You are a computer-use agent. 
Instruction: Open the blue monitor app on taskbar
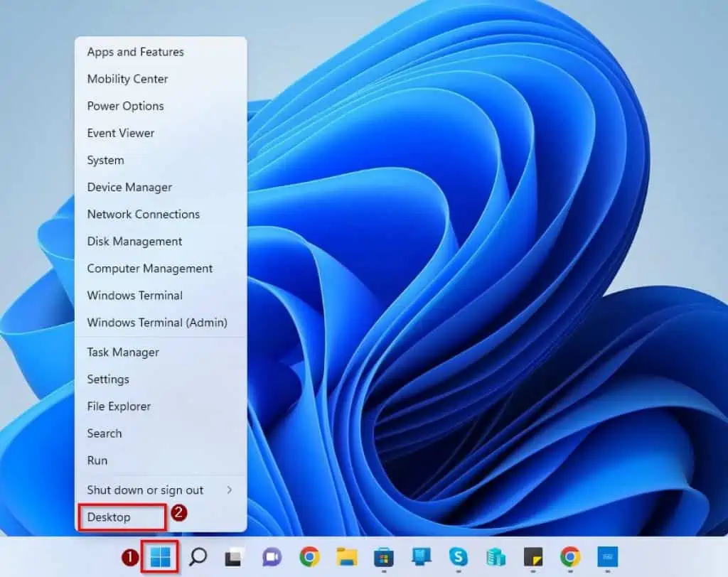pos(421,556)
